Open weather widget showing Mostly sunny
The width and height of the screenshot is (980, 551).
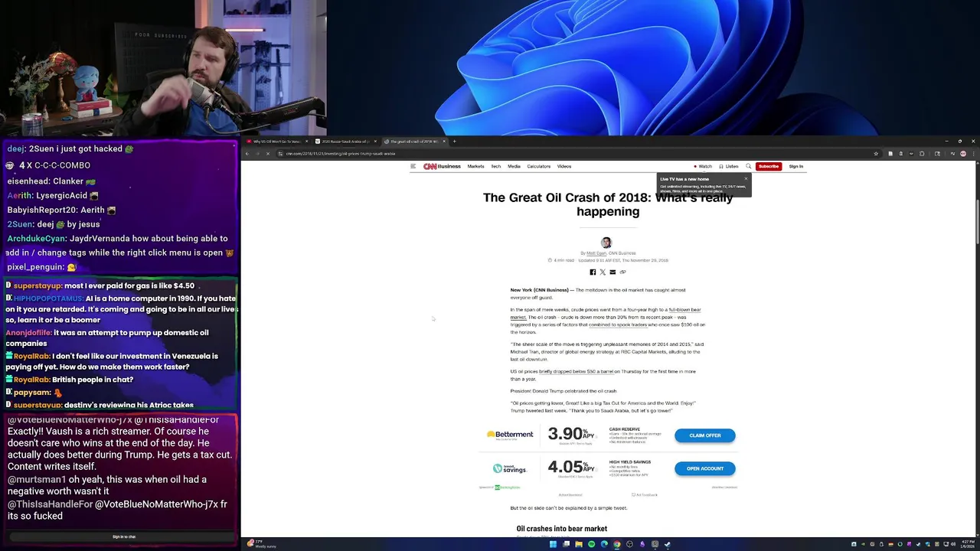[x=262, y=544]
